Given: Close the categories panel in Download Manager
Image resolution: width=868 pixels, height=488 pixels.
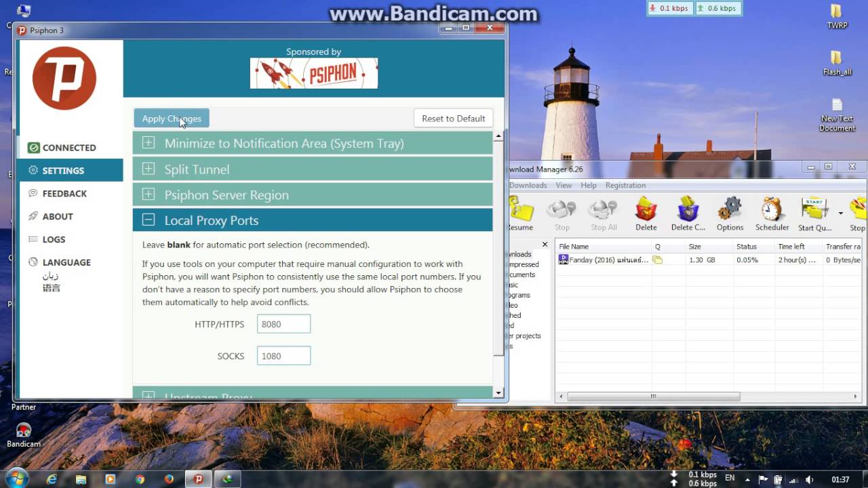Looking at the screenshot, I should (x=545, y=245).
